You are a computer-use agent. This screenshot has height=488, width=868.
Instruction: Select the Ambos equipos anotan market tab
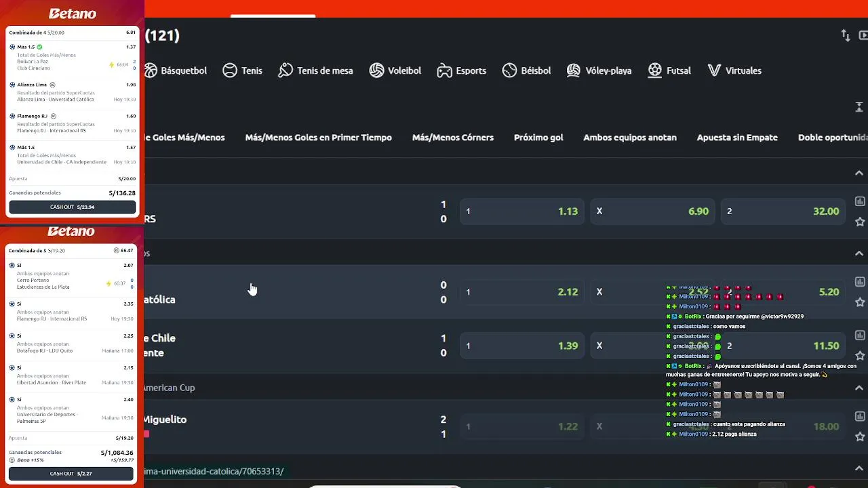tap(630, 138)
